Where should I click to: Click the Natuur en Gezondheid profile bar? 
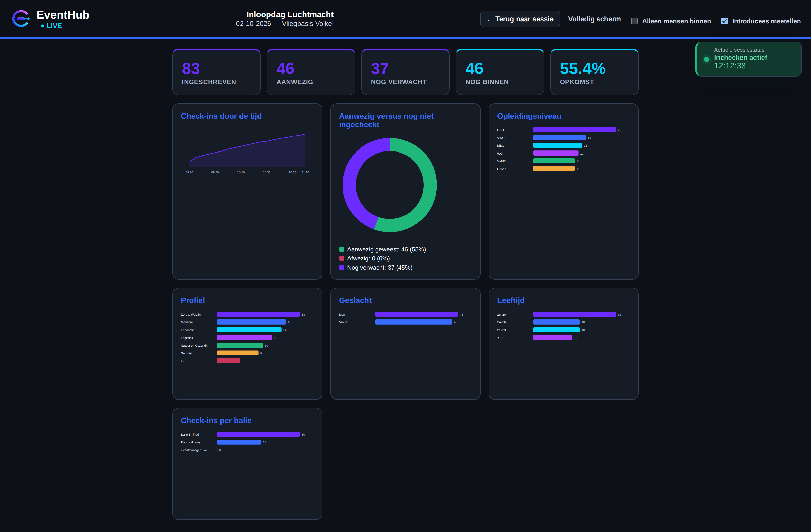click(x=240, y=345)
